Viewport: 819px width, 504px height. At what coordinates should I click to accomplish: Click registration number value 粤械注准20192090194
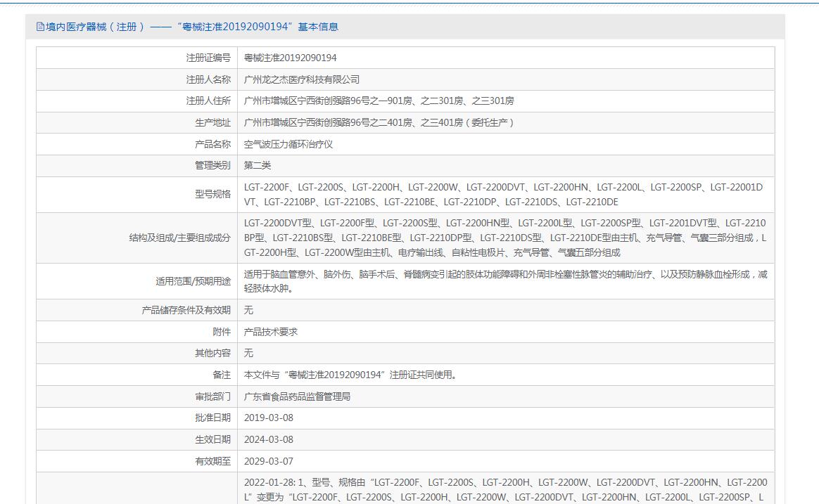tap(290, 58)
